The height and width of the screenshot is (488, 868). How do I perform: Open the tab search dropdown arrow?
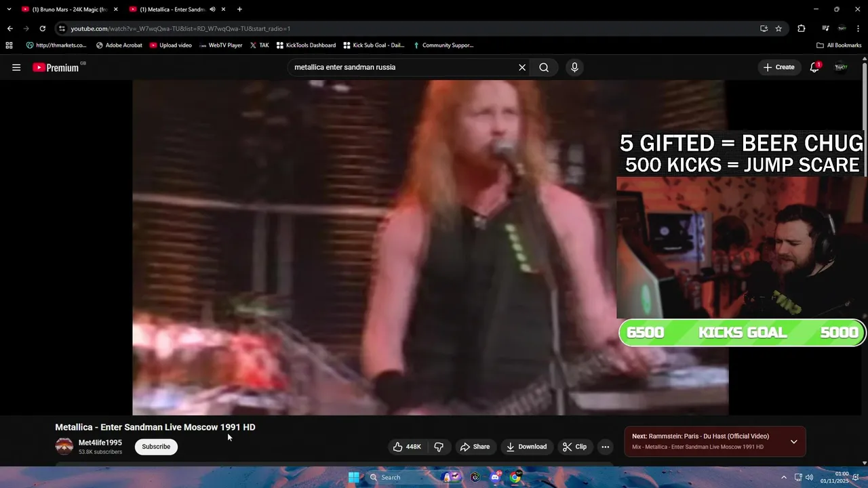[x=9, y=9]
